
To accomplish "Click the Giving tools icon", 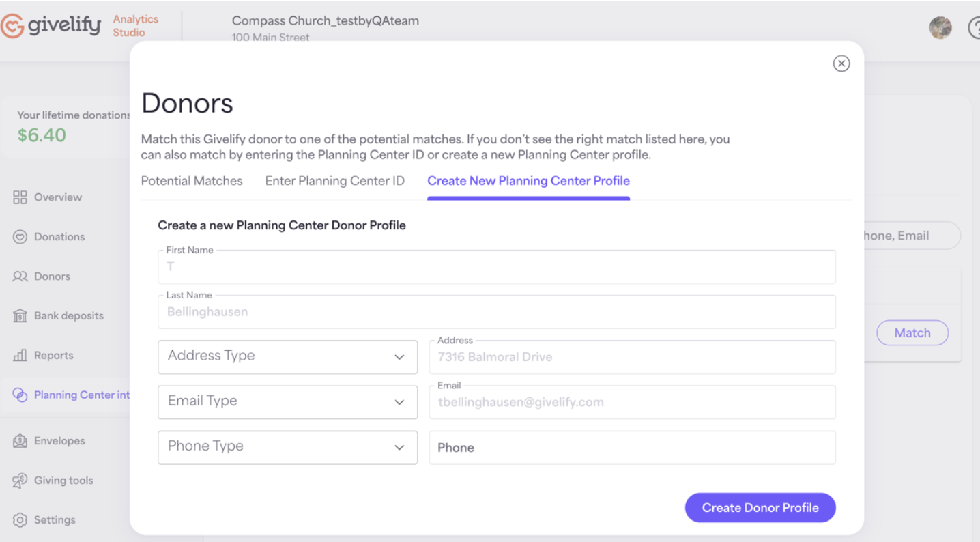I will 20,481.
